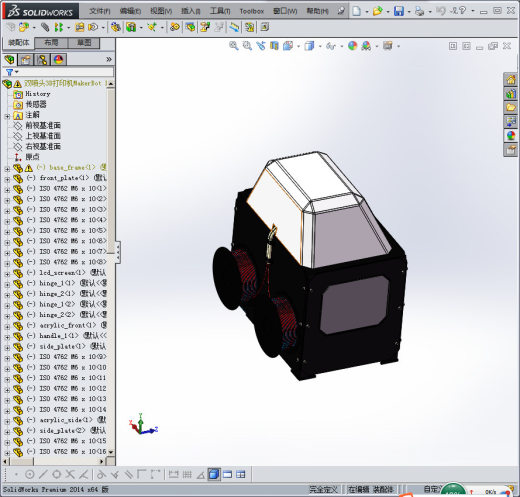The image size is (520, 497).
Task: Click the Assembly Features icon
Action: tap(131, 27)
